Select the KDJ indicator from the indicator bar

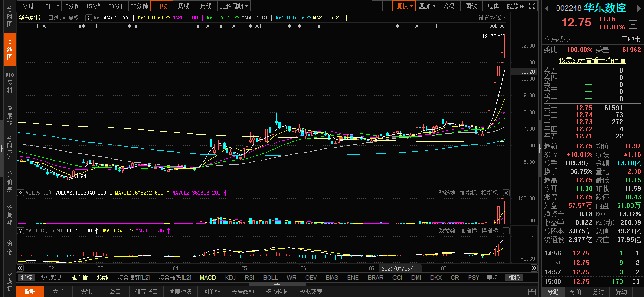[x=230, y=278]
